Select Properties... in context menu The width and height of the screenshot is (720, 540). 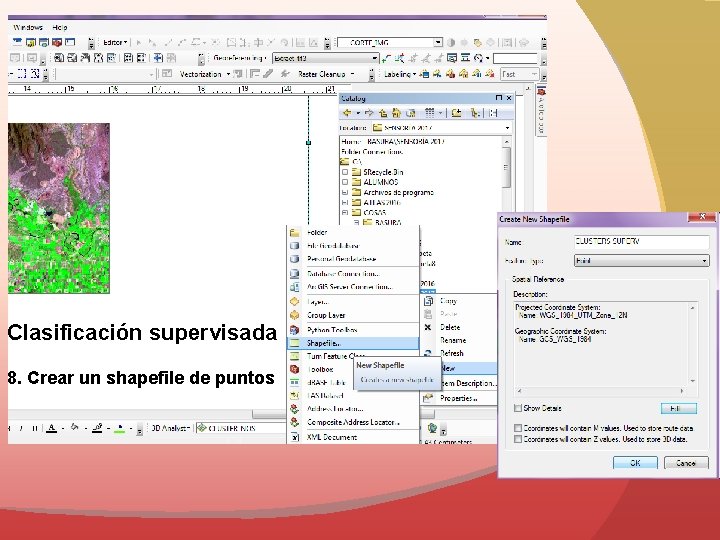[x=459, y=398]
